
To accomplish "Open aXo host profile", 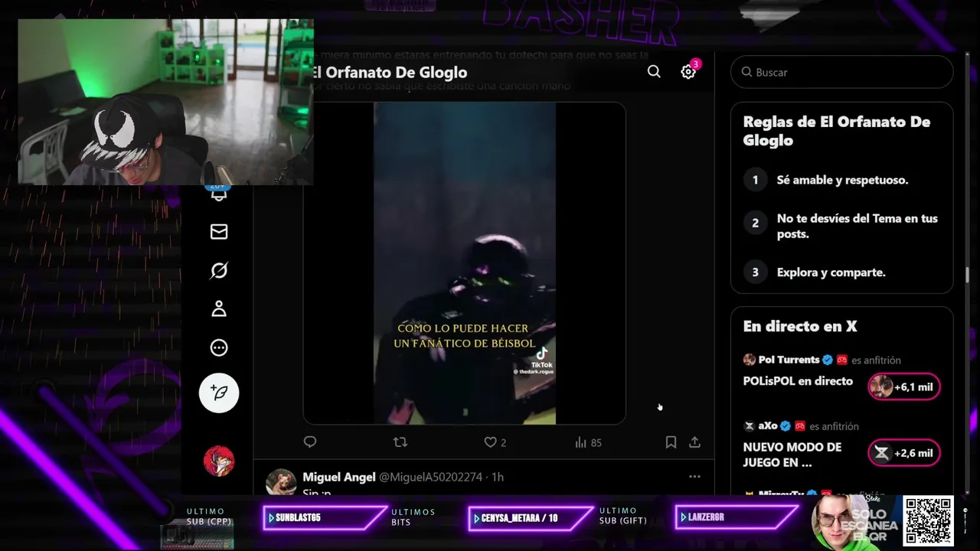I will (766, 425).
